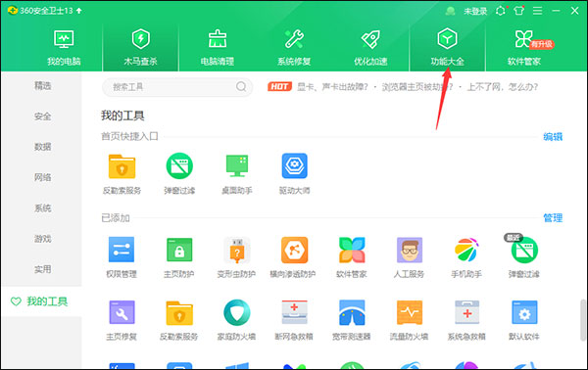Open 弹窗过滤 icon with the 最近 badge
The image size is (588, 370).
point(524,257)
